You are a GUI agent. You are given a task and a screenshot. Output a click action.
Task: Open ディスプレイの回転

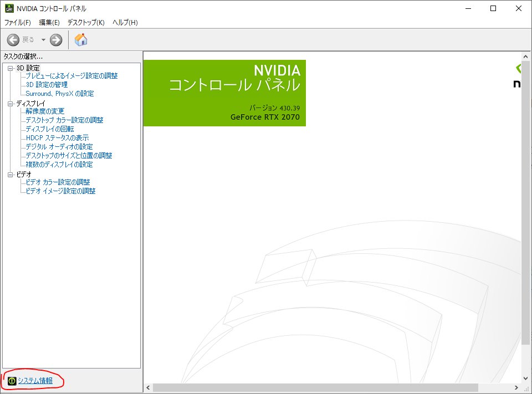click(x=50, y=129)
